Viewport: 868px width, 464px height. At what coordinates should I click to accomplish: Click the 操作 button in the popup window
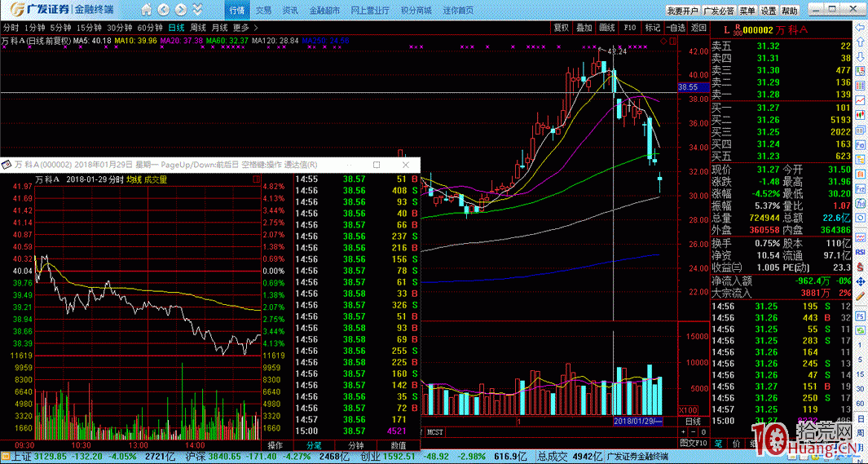tap(275, 446)
